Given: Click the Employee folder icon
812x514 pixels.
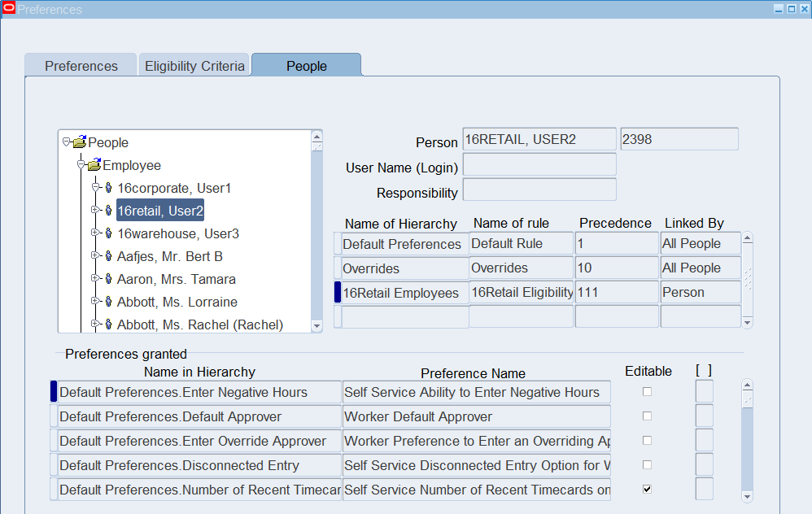Looking at the screenshot, I should click(x=94, y=165).
